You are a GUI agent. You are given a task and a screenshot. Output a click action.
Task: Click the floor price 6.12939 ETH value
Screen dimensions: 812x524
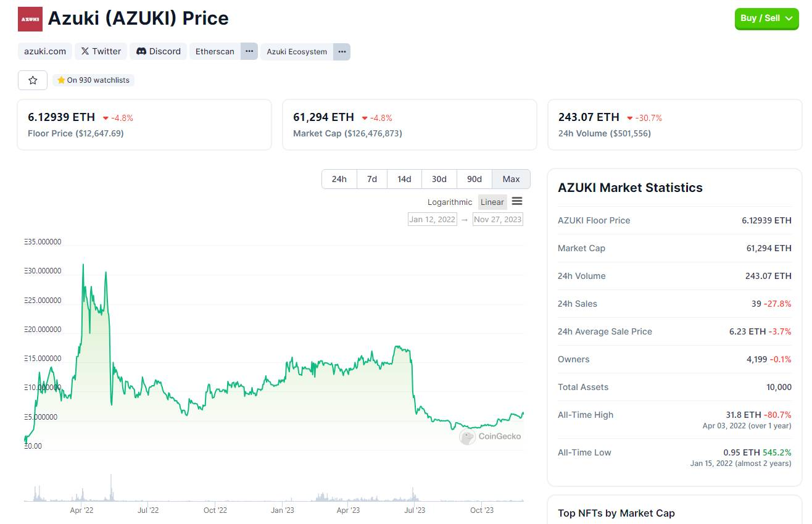coord(62,117)
